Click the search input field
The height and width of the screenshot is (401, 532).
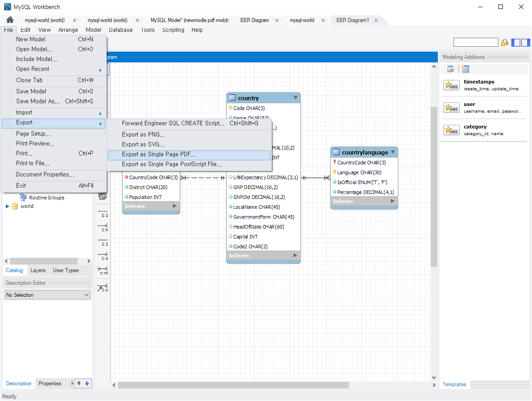click(x=475, y=43)
